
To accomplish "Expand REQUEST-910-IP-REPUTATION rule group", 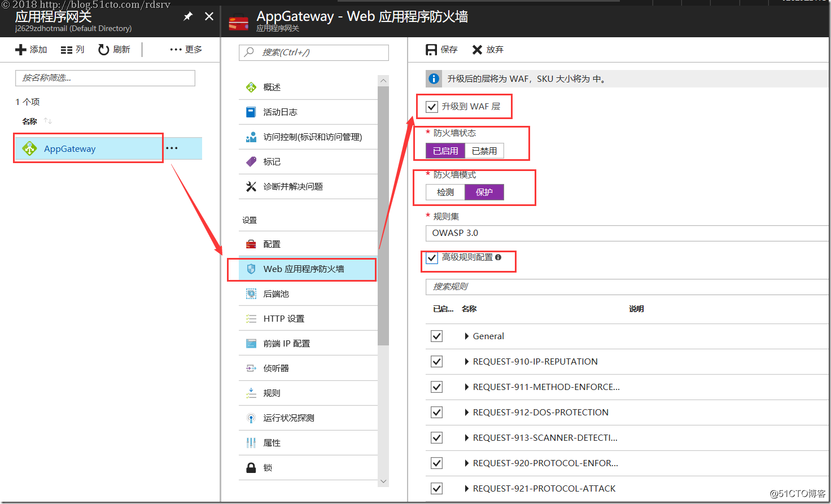I will tap(467, 362).
